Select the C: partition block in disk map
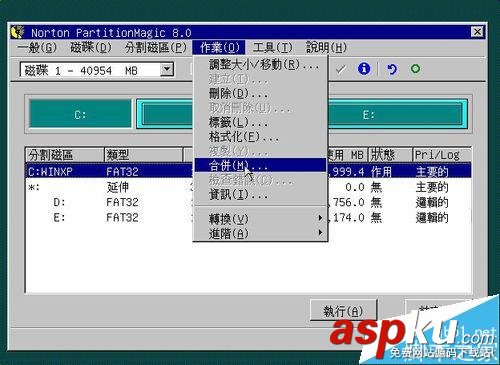Screen dimensions: 500x365 [x=80, y=114]
